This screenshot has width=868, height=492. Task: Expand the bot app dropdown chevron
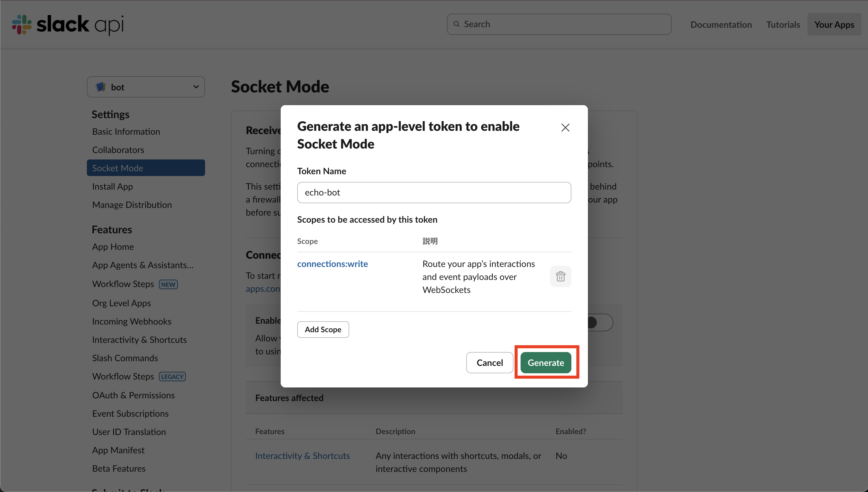coord(196,87)
